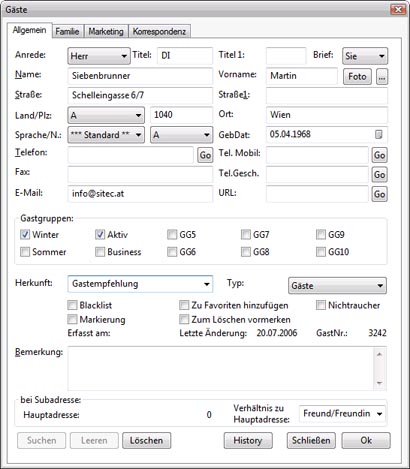Click the Ort field Wien
Screen dimensions: 410x469
[327, 115]
